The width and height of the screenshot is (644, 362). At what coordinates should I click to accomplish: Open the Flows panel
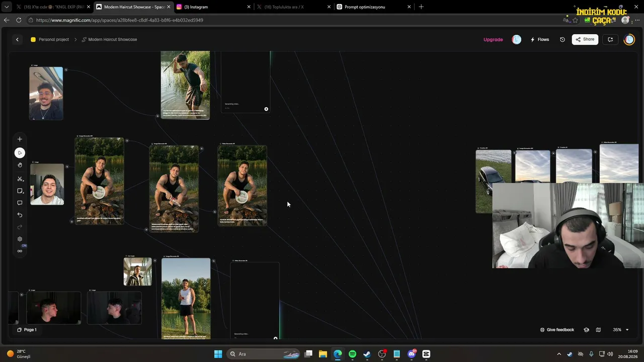(x=539, y=40)
